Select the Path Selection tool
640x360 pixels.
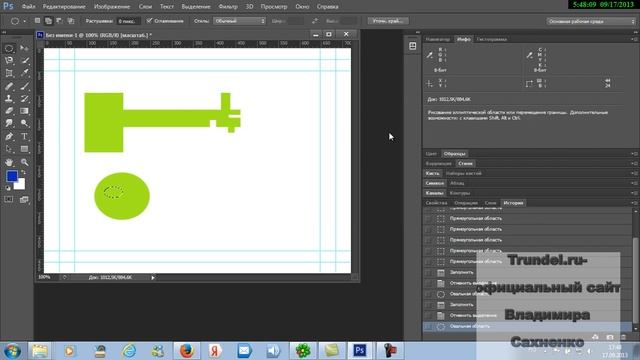tap(9, 149)
